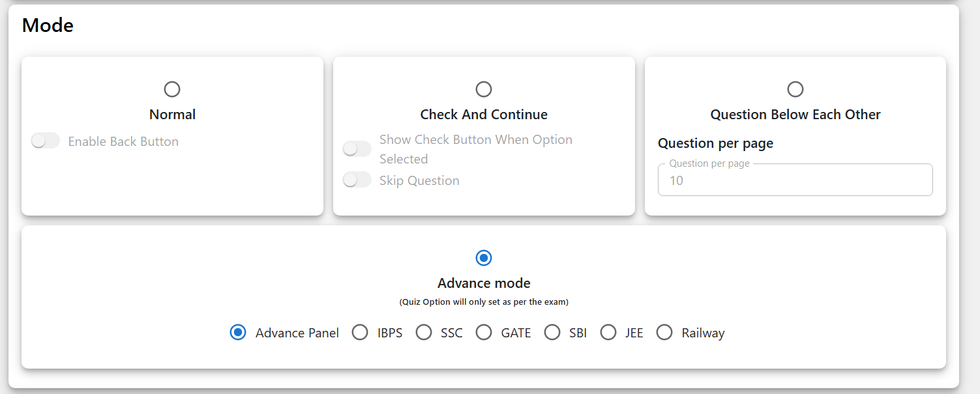The image size is (980, 394).
Task: Select the Advance mode radio button
Action: (484, 258)
